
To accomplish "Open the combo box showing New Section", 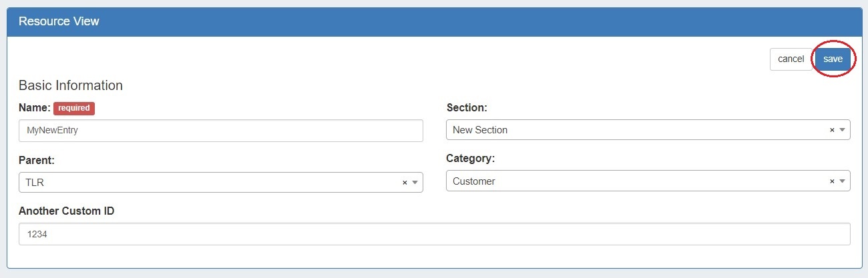I will click(x=634, y=130).
